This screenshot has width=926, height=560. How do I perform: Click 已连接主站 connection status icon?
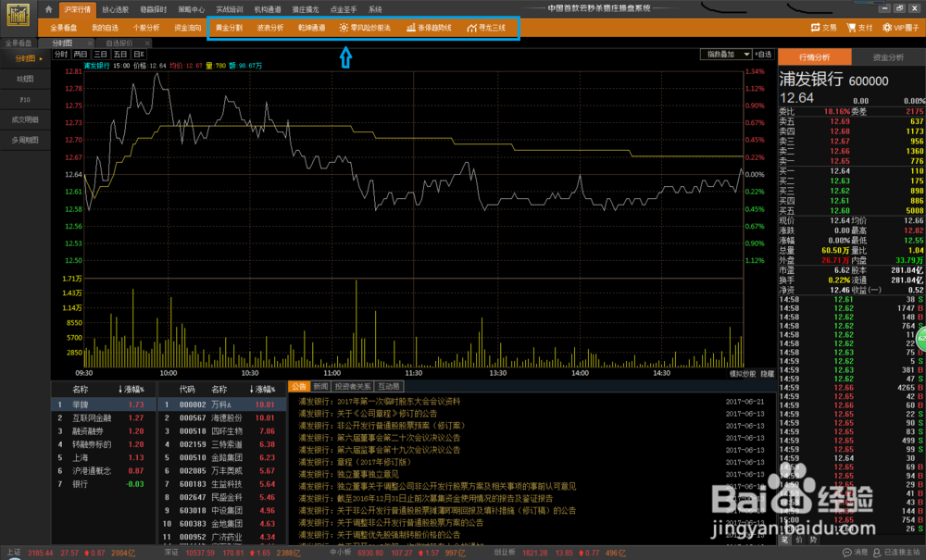point(896,553)
